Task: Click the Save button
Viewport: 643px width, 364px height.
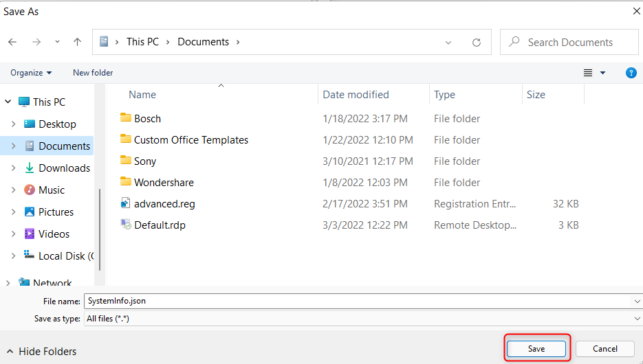Action: (x=536, y=349)
